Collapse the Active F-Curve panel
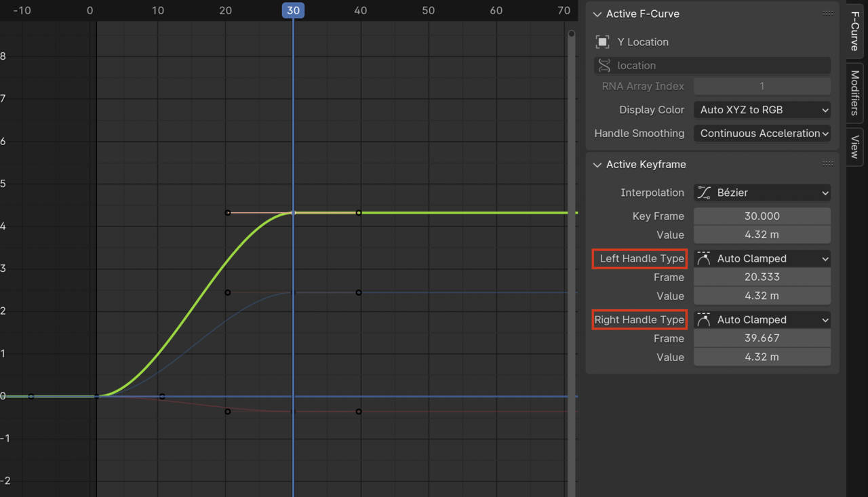This screenshot has height=497, width=868. coord(597,14)
